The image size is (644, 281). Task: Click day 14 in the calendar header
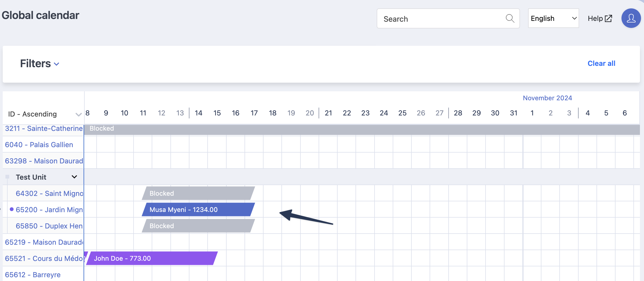click(198, 113)
